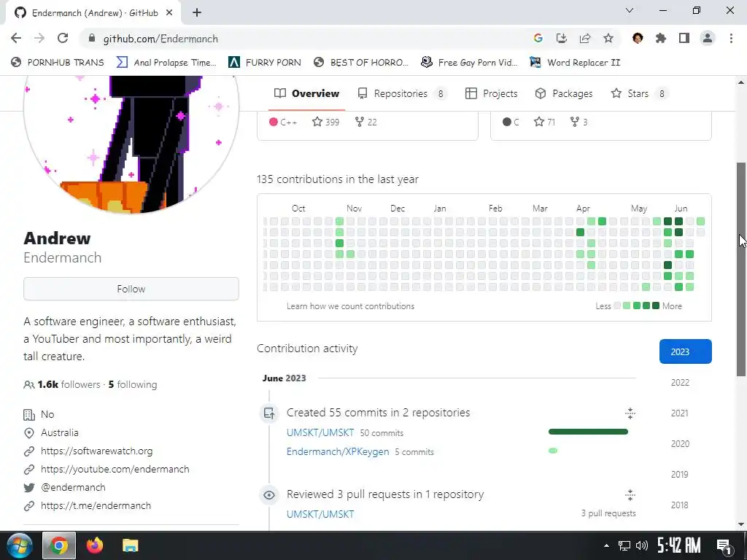Select the 2018 year filter
Image resolution: width=747 pixels, height=560 pixels.
click(x=680, y=505)
